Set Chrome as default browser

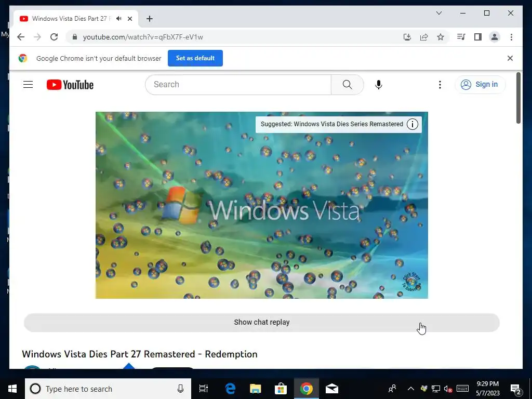click(x=195, y=58)
